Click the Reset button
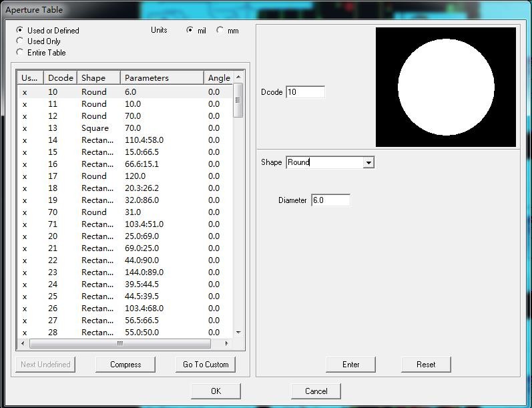The height and width of the screenshot is (408, 532). tap(426, 365)
